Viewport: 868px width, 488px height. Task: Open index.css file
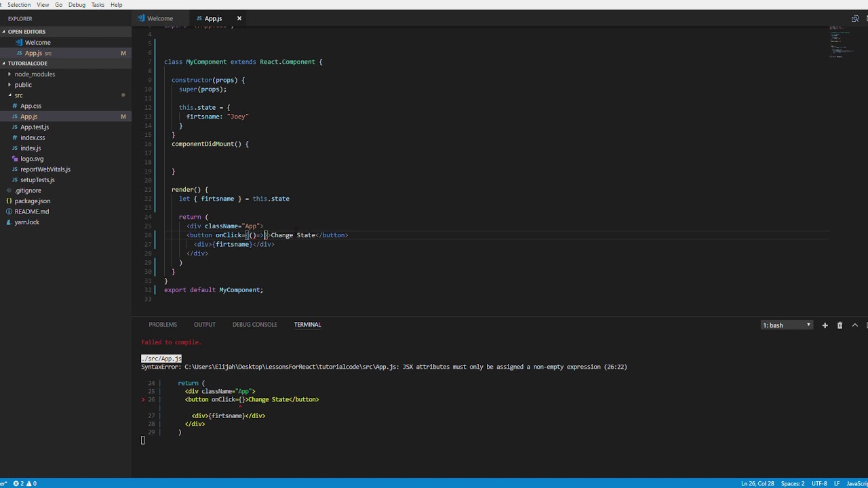33,138
